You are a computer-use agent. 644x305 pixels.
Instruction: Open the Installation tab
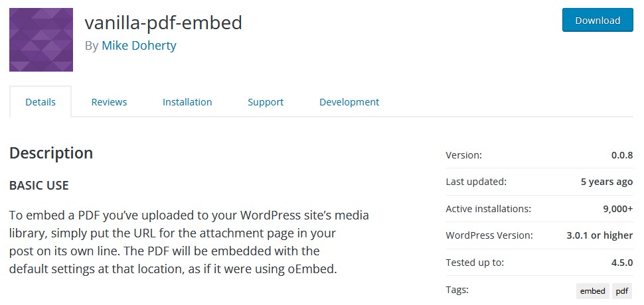point(187,101)
